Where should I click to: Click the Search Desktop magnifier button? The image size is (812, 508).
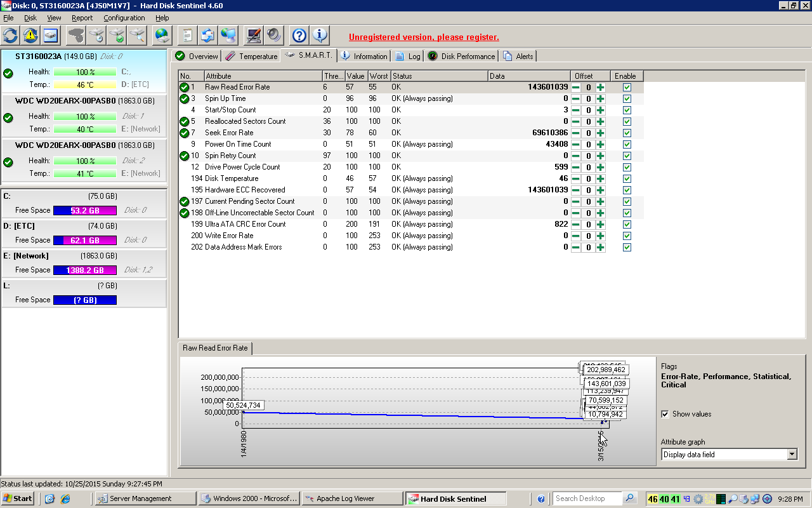pos(629,498)
